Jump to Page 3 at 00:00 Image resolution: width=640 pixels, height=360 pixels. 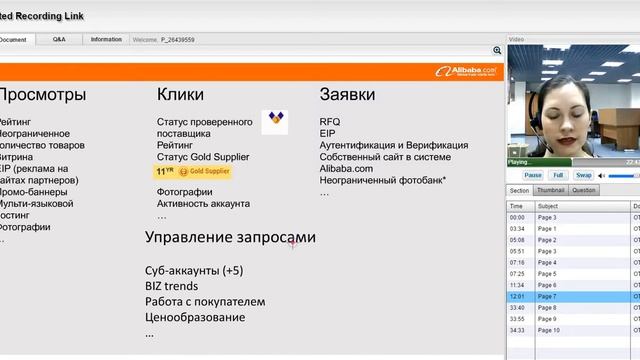coord(573,218)
